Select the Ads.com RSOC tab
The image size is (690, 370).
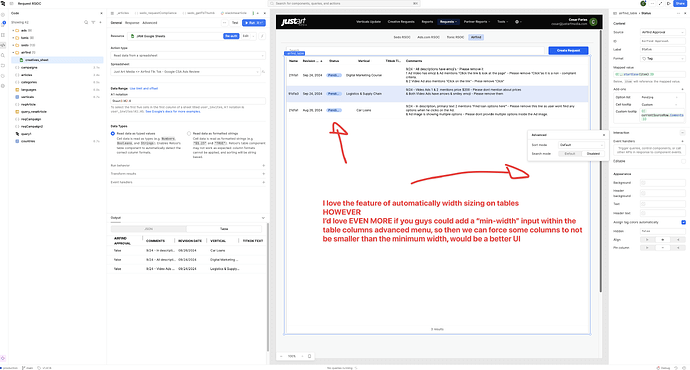pos(428,37)
